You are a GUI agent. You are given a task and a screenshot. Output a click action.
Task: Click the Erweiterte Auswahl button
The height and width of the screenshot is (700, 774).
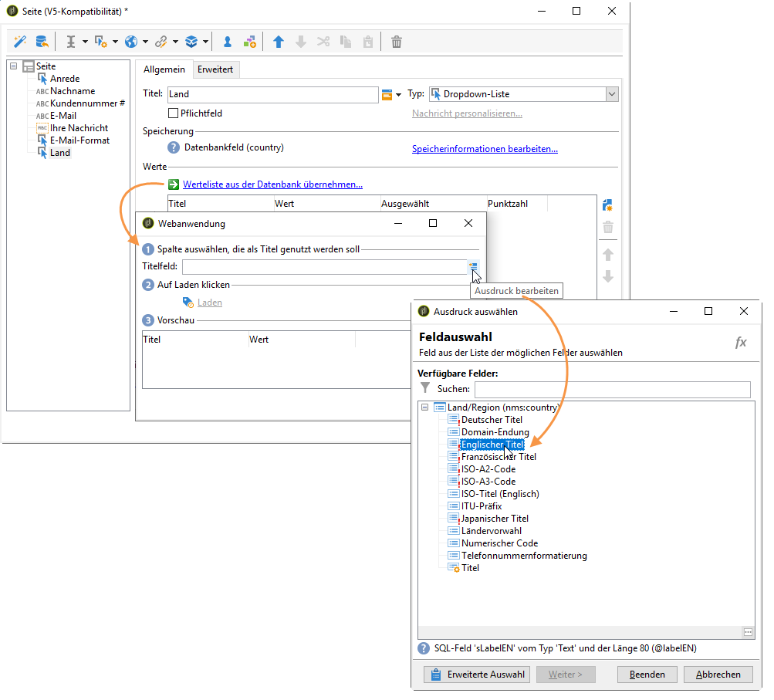(x=477, y=674)
